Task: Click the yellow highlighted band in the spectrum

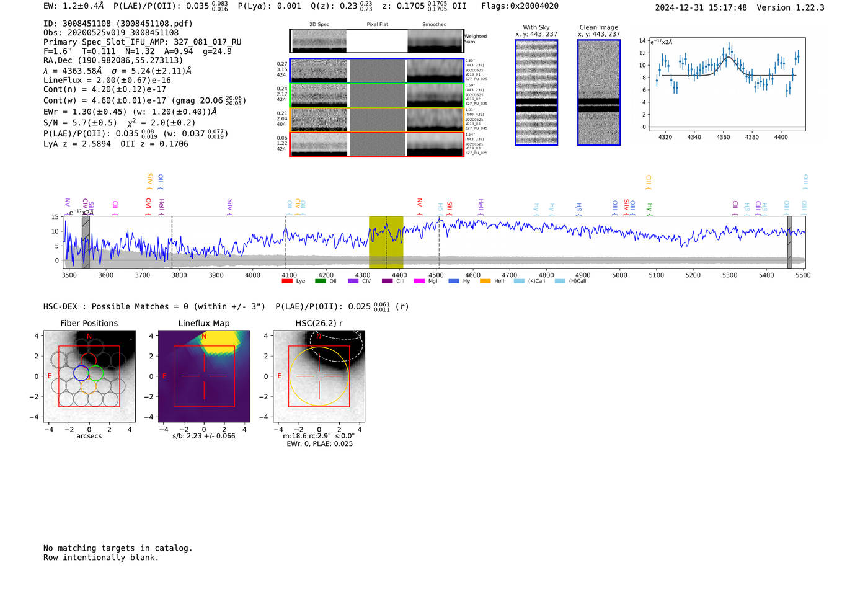Action: click(x=386, y=242)
